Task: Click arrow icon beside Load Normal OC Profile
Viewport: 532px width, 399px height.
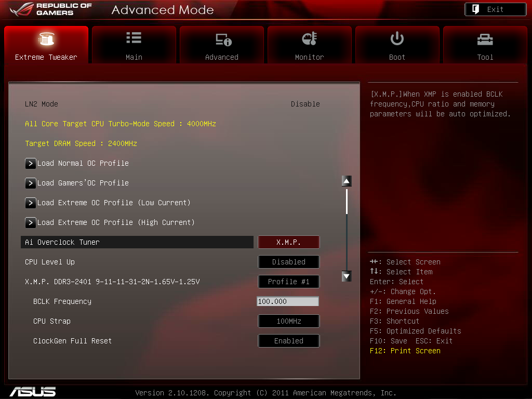Action: pyautogui.click(x=31, y=163)
